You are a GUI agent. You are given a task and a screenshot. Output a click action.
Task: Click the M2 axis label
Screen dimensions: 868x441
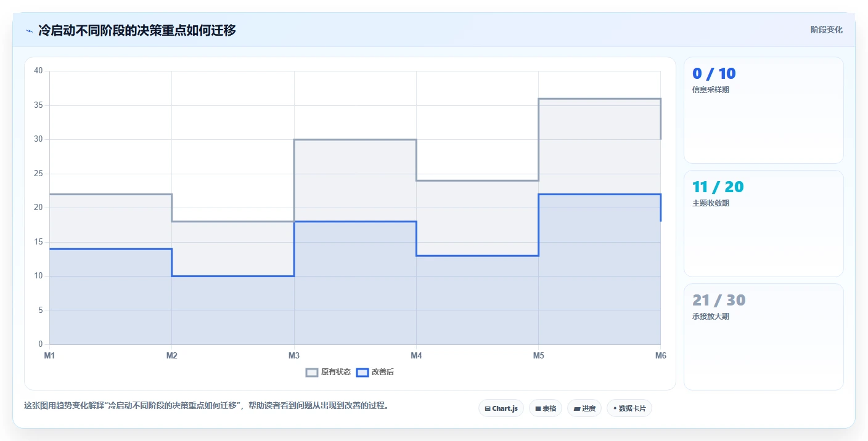[x=172, y=355]
